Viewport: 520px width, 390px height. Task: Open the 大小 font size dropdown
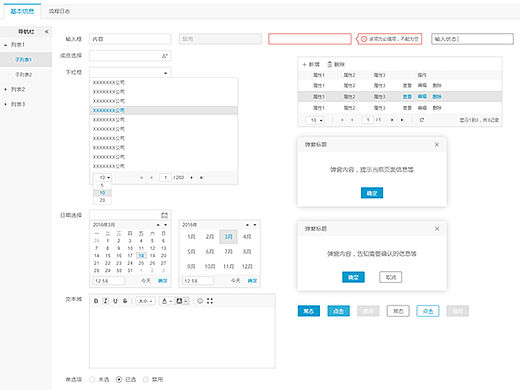coord(145,301)
